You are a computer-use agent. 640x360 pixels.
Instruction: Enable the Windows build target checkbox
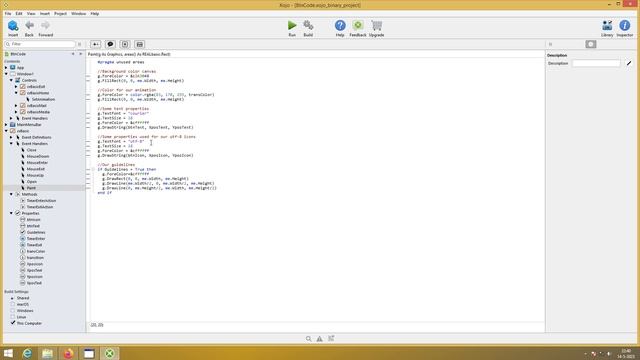tap(13, 311)
